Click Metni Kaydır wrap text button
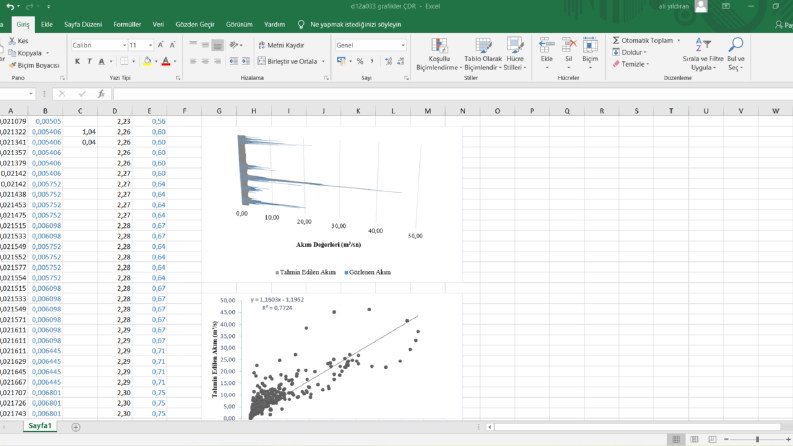 [281, 45]
